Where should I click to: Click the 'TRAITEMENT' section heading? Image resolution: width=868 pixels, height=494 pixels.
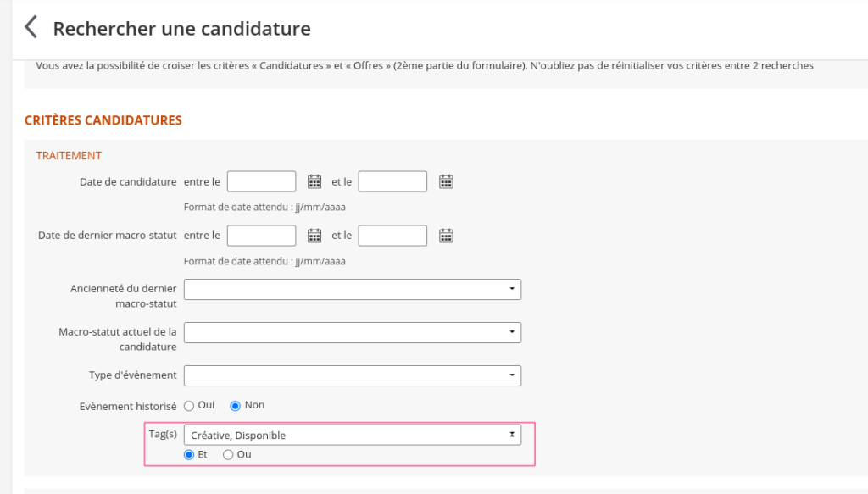[x=69, y=156]
